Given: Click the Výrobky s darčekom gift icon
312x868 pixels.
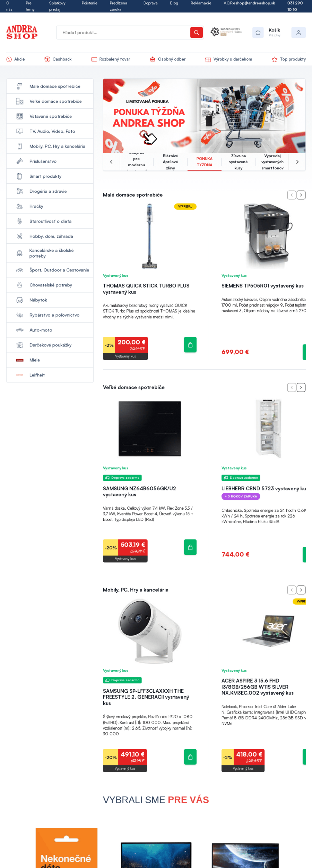Looking at the screenshot, I should (208, 59).
